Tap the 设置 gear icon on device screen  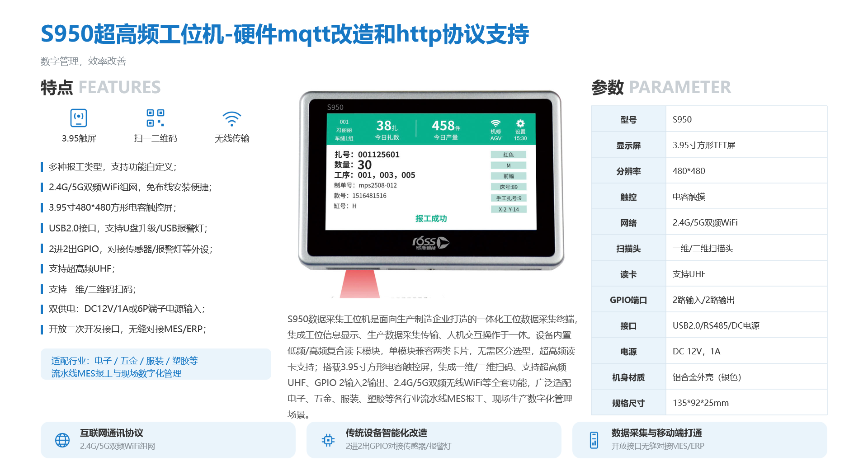point(520,123)
